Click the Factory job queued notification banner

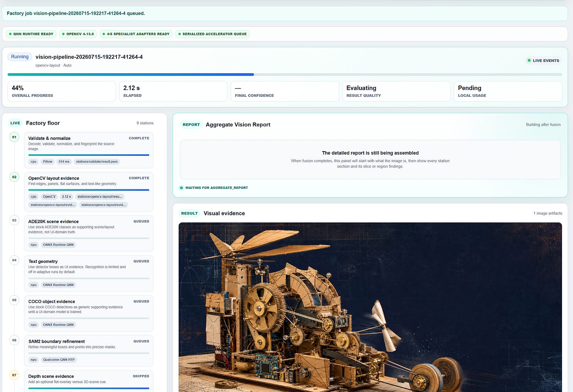pyautogui.click(x=285, y=13)
